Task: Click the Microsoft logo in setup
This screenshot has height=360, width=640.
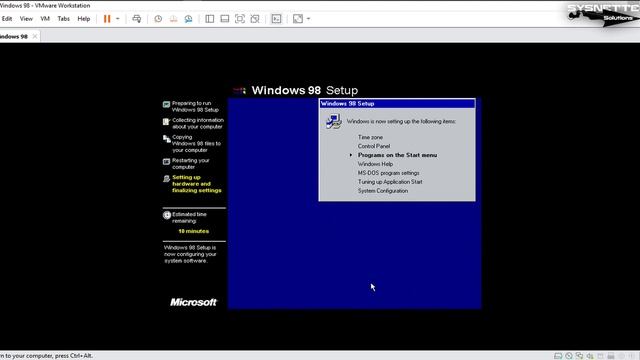Action: 193,302
